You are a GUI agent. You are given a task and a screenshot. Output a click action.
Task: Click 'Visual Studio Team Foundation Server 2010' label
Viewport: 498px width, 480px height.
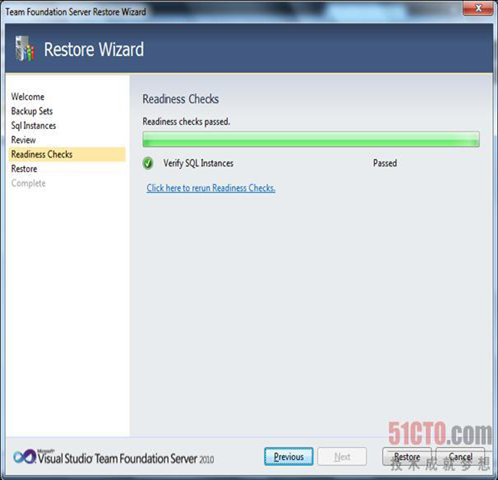(126, 459)
